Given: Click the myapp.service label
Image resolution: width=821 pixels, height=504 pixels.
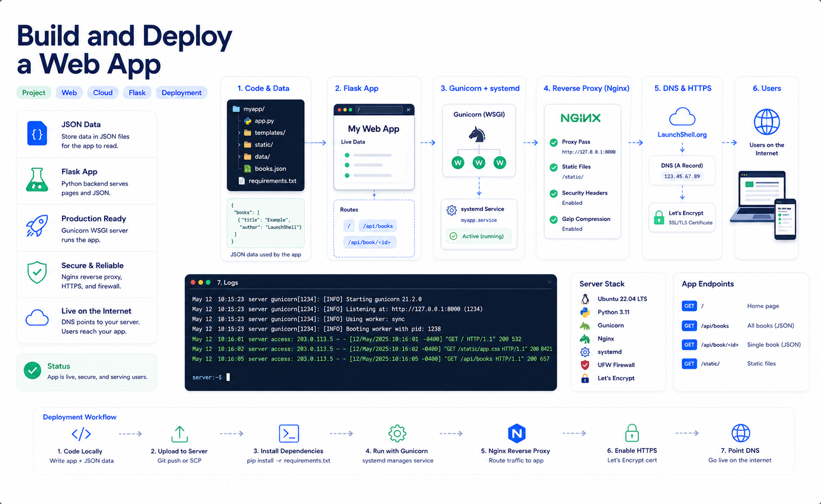Looking at the screenshot, I should pyautogui.click(x=479, y=220).
